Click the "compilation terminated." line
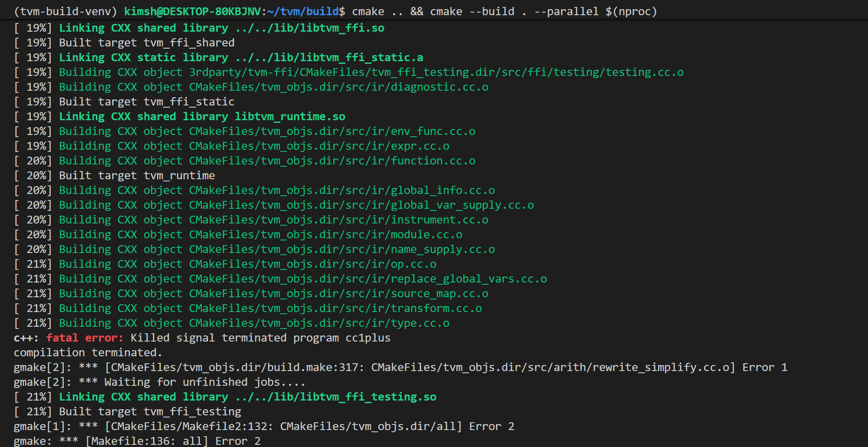Image resolution: width=868 pixels, height=447 pixels. tap(88, 353)
